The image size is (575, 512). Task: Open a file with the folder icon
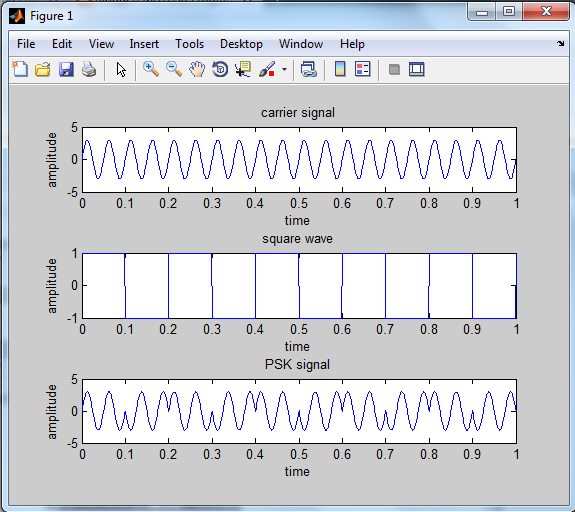[x=43, y=69]
